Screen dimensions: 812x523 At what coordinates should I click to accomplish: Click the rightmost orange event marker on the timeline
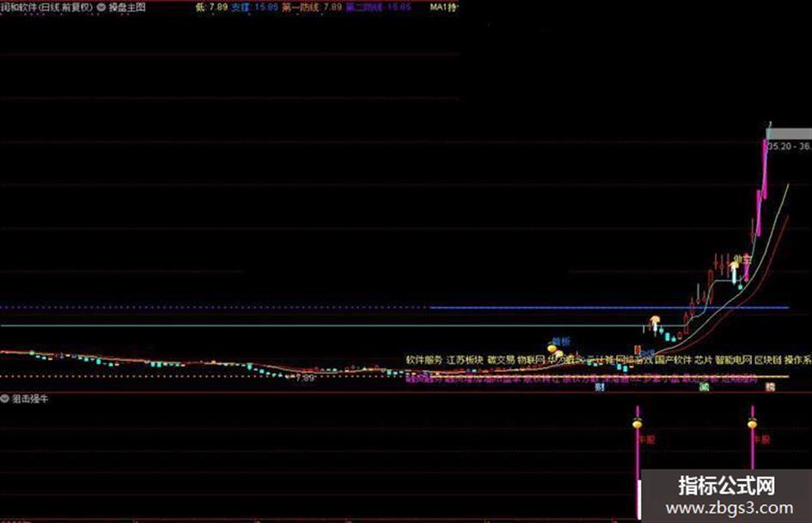click(x=770, y=386)
